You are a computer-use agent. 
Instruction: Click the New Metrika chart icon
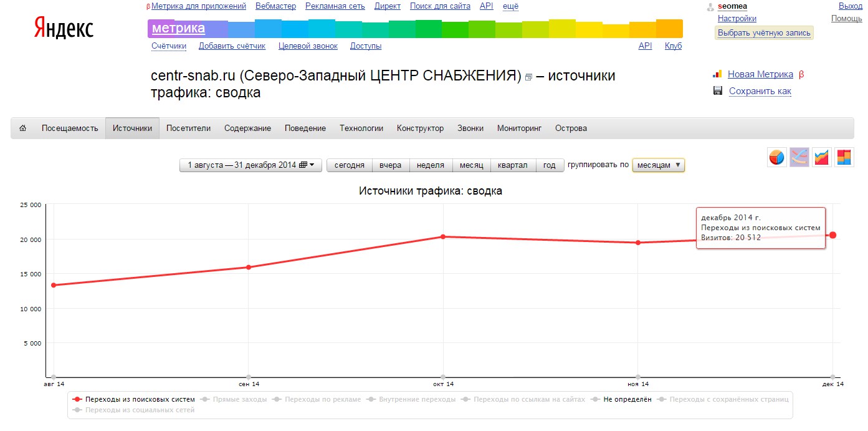[718, 74]
